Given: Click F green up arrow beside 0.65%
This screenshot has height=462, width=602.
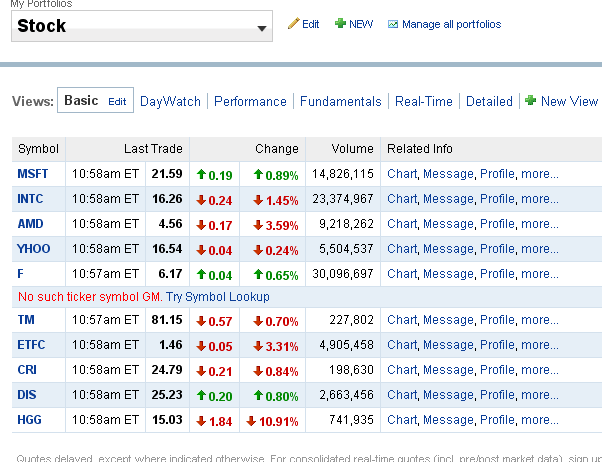Looking at the screenshot, I should click(x=258, y=274).
